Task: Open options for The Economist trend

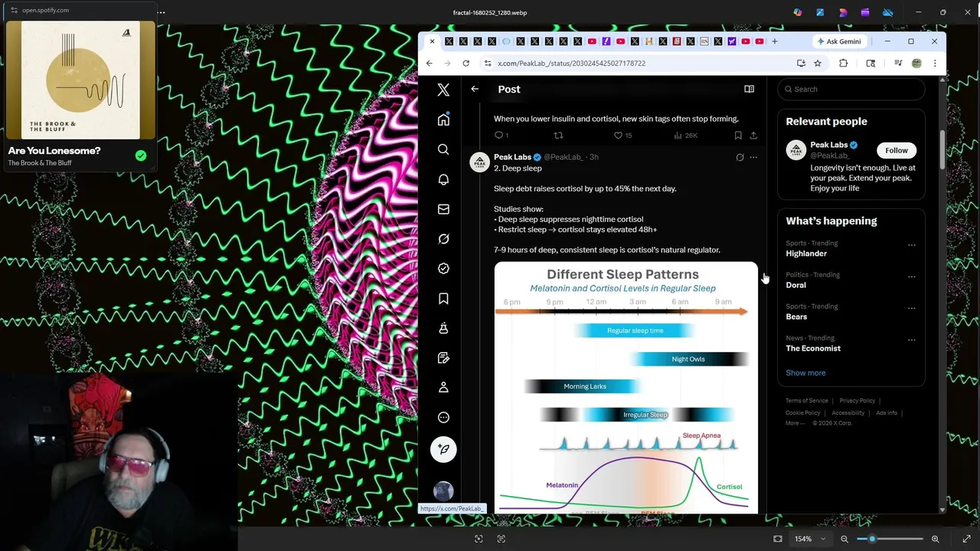Action: (x=911, y=340)
